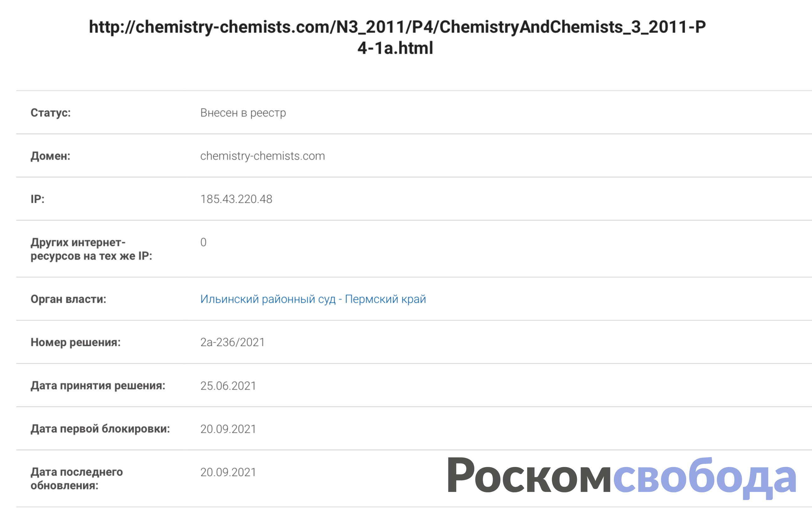Click the "Орган власти:" label
This screenshot has height=508, width=812.
click(68, 299)
